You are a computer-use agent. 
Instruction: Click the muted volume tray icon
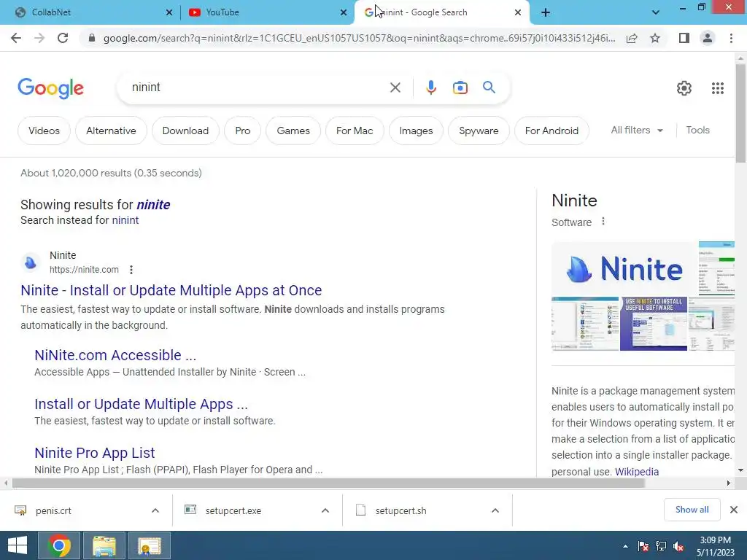tap(678, 546)
